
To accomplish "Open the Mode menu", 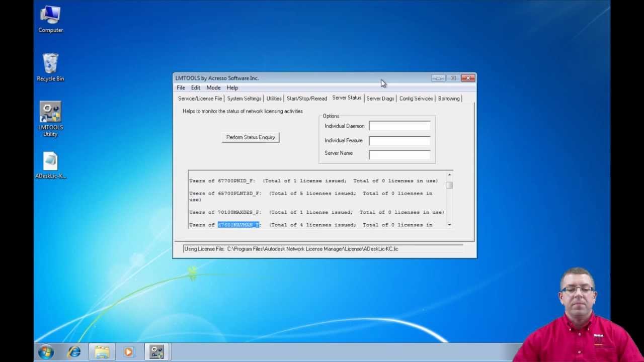I will point(213,87).
